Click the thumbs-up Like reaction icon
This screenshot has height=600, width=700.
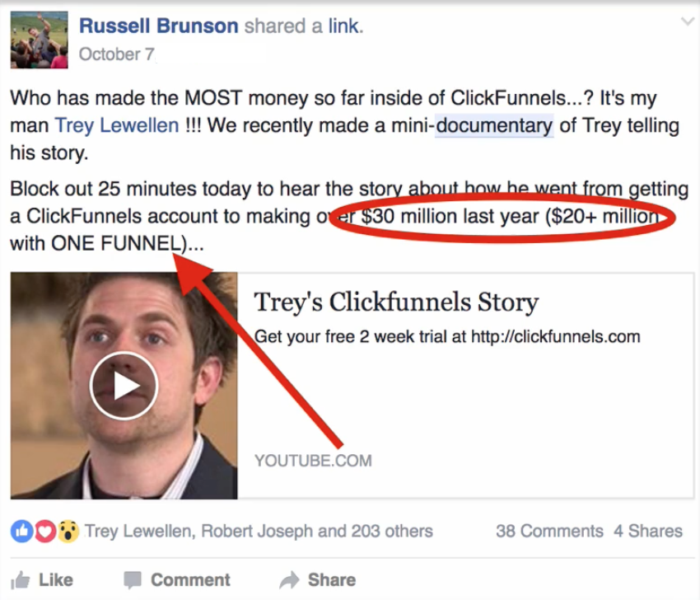[x=22, y=532]
